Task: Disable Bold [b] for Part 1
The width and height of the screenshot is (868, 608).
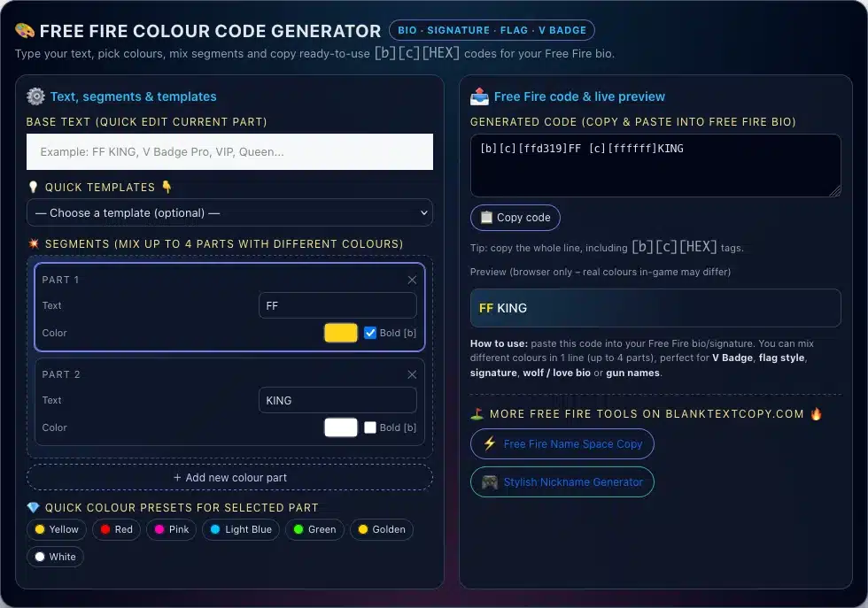Action: click(370, 333)
